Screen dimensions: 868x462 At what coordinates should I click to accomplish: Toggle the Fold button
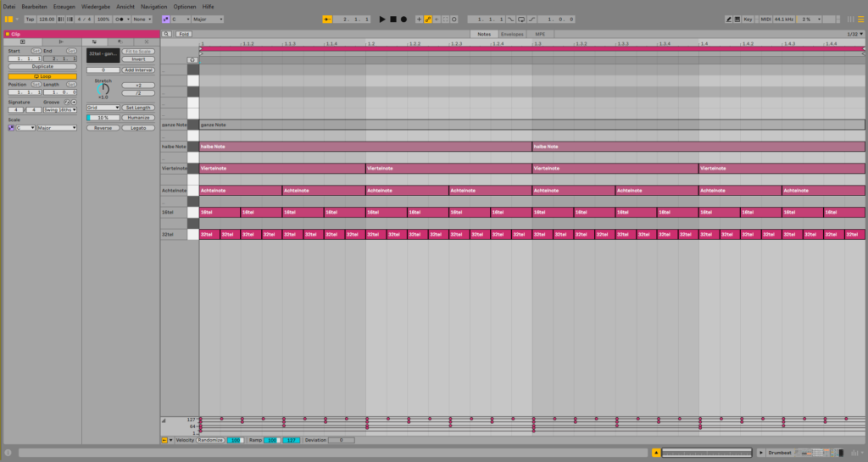[x=184, y=34]
